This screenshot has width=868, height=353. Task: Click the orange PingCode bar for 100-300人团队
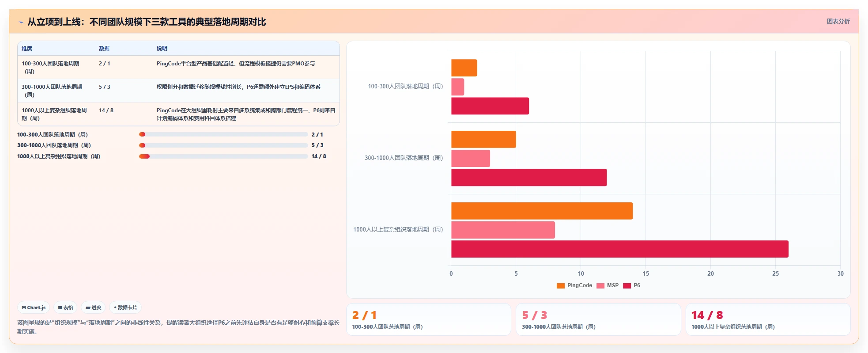coord(464,68)
